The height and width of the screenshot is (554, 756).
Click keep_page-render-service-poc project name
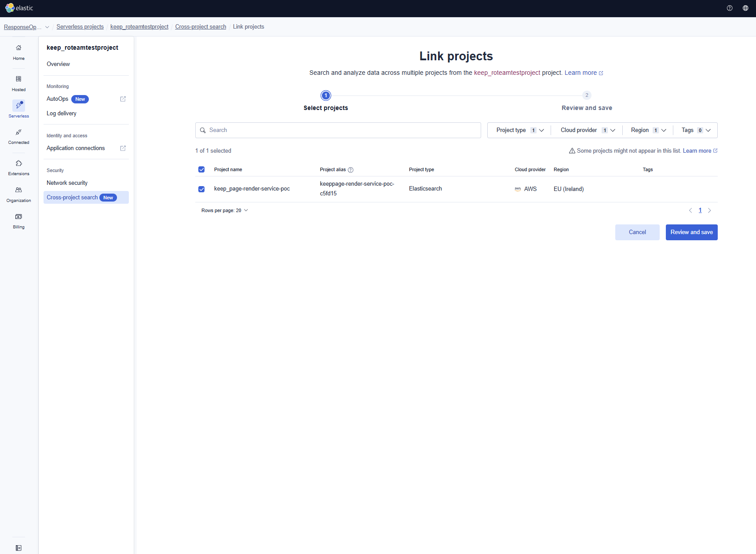click(x=252, y=189)
